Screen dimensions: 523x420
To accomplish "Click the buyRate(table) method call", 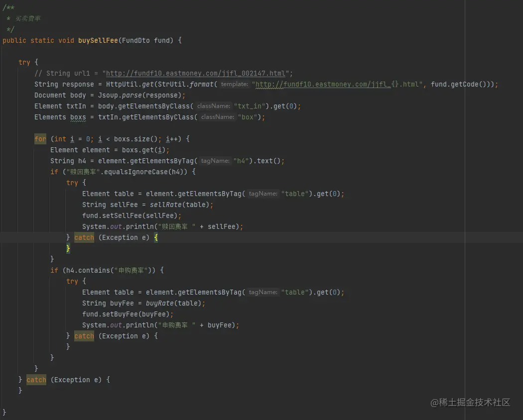I will click(x=173, y=304).
